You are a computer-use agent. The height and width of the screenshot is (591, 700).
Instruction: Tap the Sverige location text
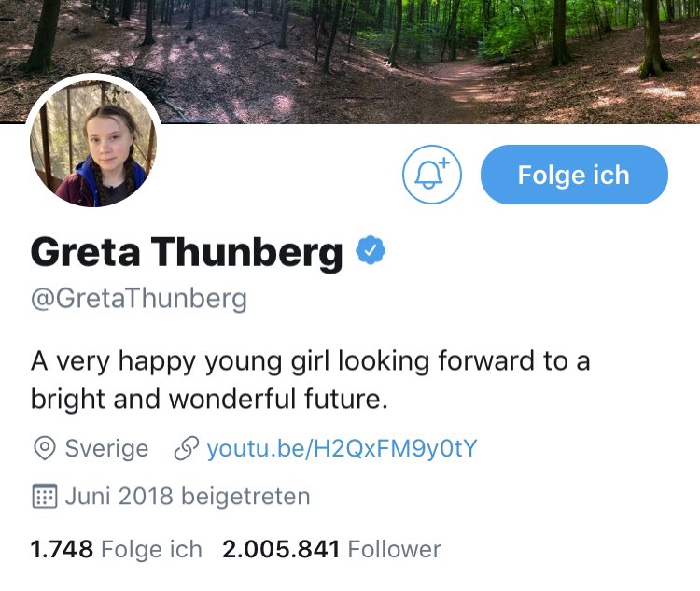click(106, 448)
